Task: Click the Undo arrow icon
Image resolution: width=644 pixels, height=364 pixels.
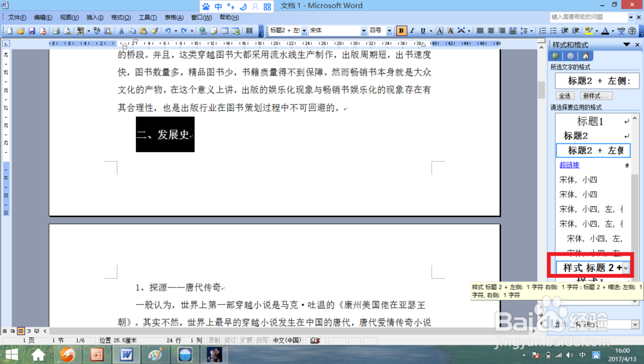Action: pyautogui.click(x=167, y=31)
